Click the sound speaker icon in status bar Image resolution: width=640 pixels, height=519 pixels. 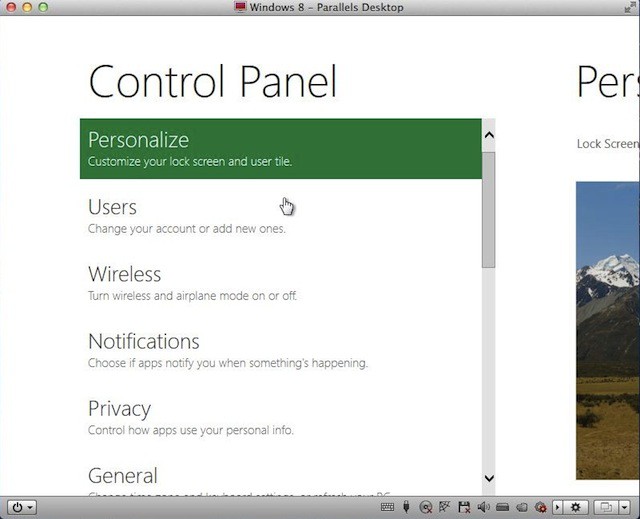482,507
